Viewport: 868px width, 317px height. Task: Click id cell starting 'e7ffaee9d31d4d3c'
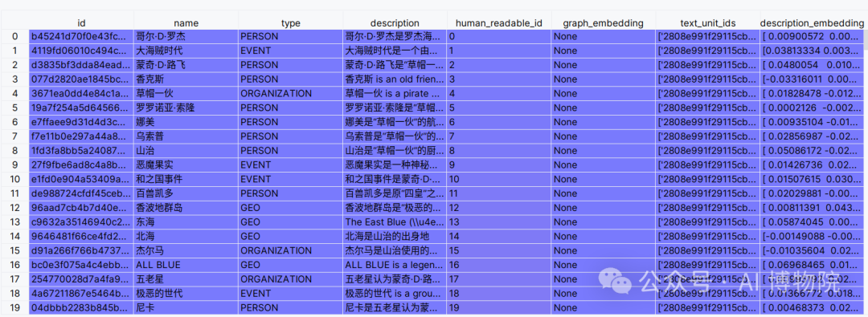(81, 121)
